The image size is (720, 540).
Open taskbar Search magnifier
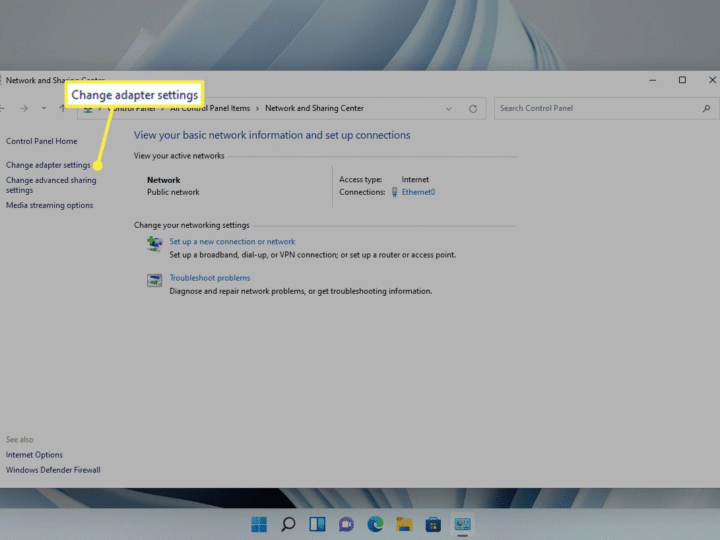click(x=288, y=524)
